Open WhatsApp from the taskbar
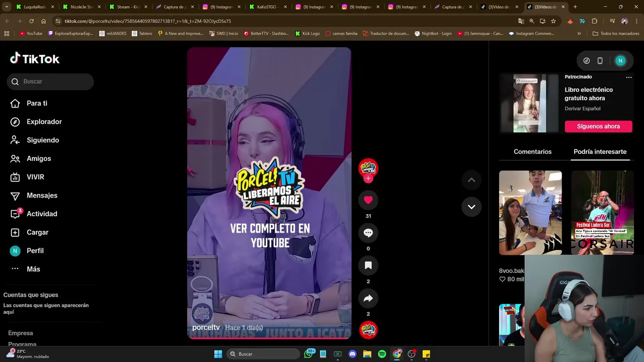This screenshot has height=362, width=644. coord(308,354)
